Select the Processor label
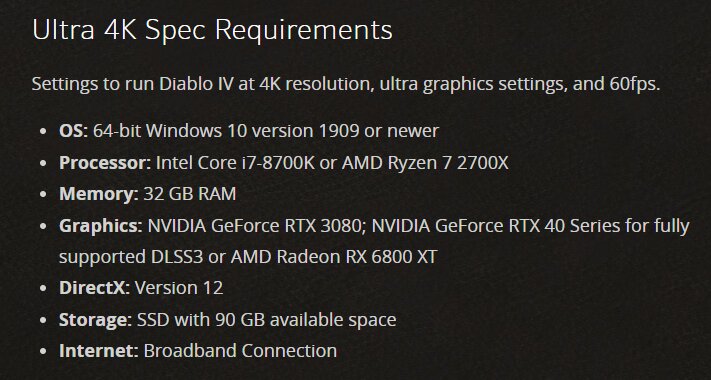 pyautogui.click(x=105, y=163)
